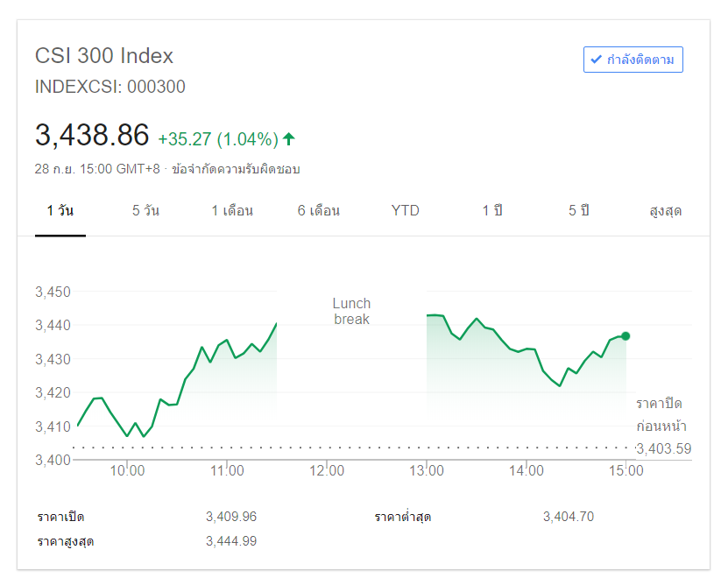
Task: Toggle the กำลังติดตาม follow button
Action: click(x=633, y=60)
